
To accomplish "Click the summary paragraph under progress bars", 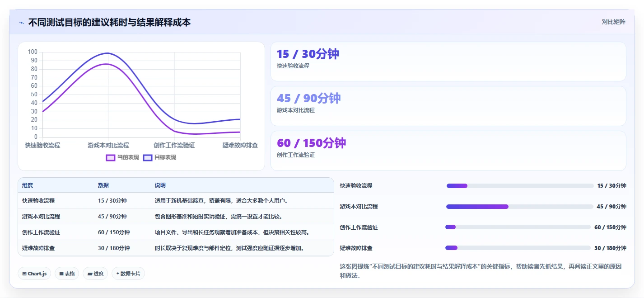I will (x=481, y=271).
